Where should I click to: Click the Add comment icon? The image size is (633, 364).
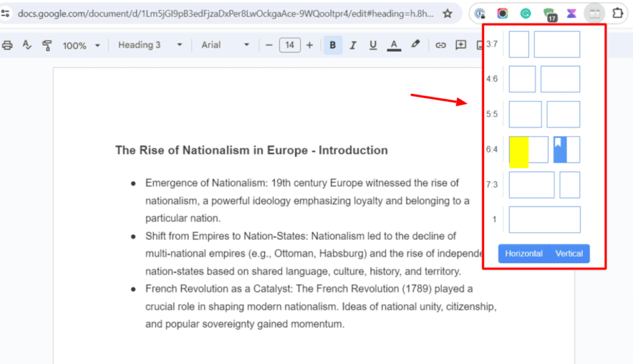coord(461,45)
